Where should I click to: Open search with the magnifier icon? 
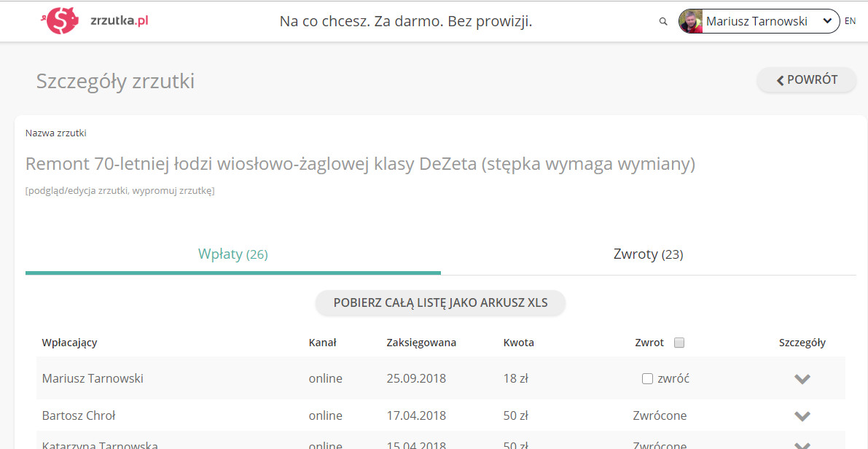(x=663, y=22)
